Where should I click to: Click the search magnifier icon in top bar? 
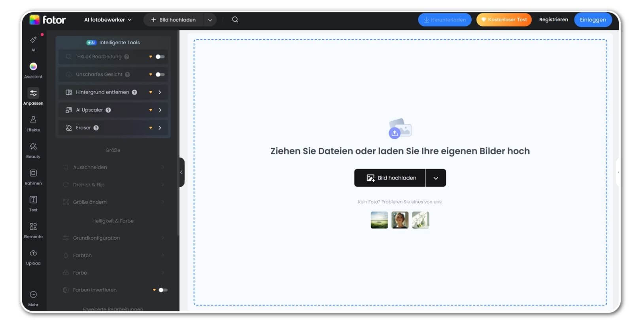[x=235, y=20]
